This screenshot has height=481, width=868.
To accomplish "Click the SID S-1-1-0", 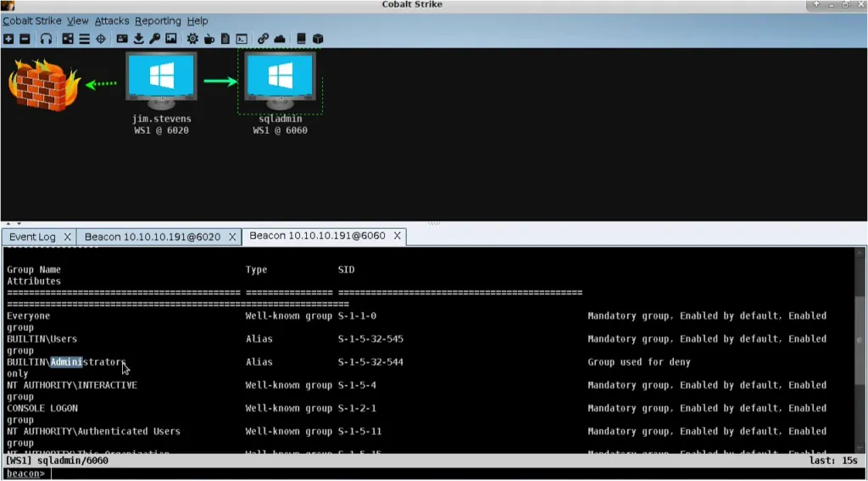I will (357, 316).
